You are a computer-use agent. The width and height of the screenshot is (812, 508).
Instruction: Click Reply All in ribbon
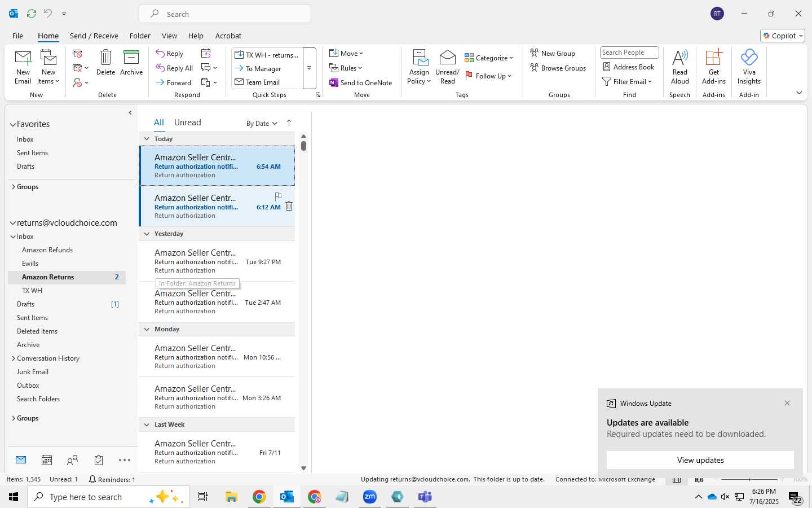(x=174, y=68)
